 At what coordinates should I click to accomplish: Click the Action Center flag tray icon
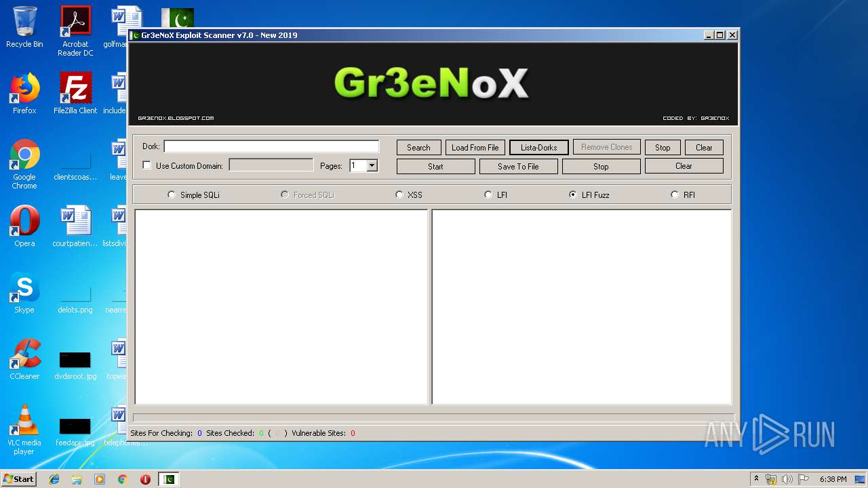click(x=802, y=479)
